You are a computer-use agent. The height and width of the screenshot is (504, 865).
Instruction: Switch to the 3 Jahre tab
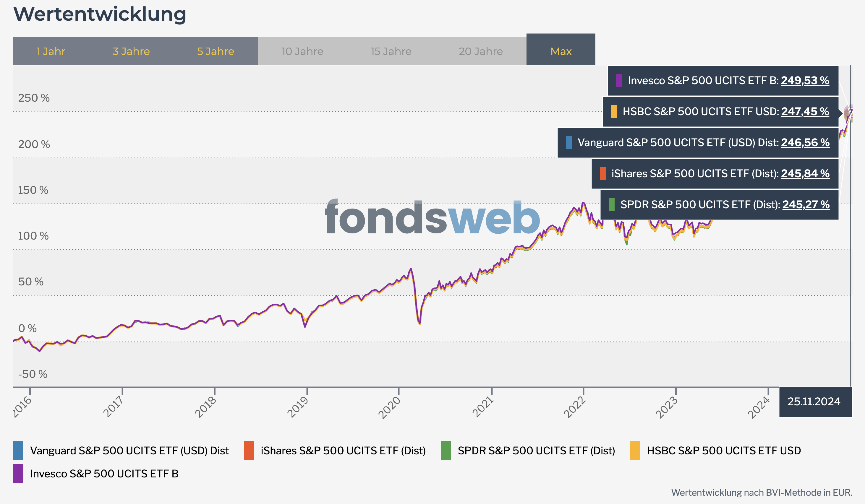coord(131,51)
